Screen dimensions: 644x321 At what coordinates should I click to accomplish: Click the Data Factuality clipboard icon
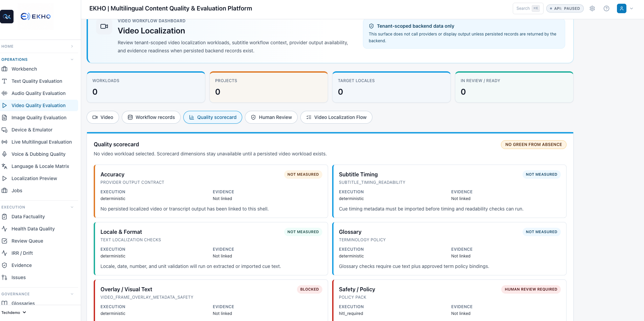click(4, 217)
